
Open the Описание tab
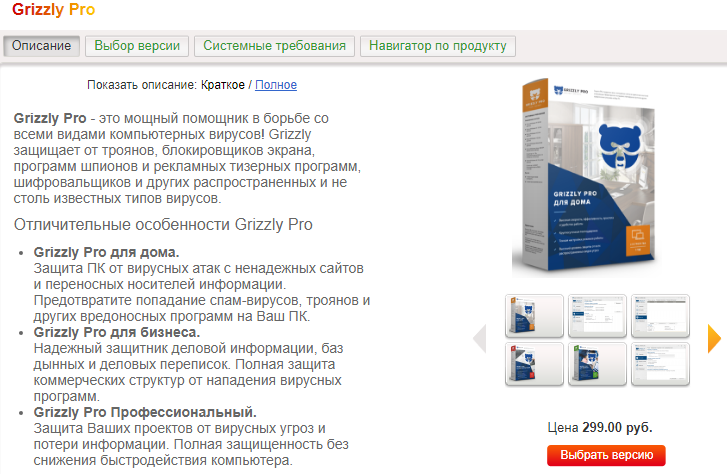point(42,46)
